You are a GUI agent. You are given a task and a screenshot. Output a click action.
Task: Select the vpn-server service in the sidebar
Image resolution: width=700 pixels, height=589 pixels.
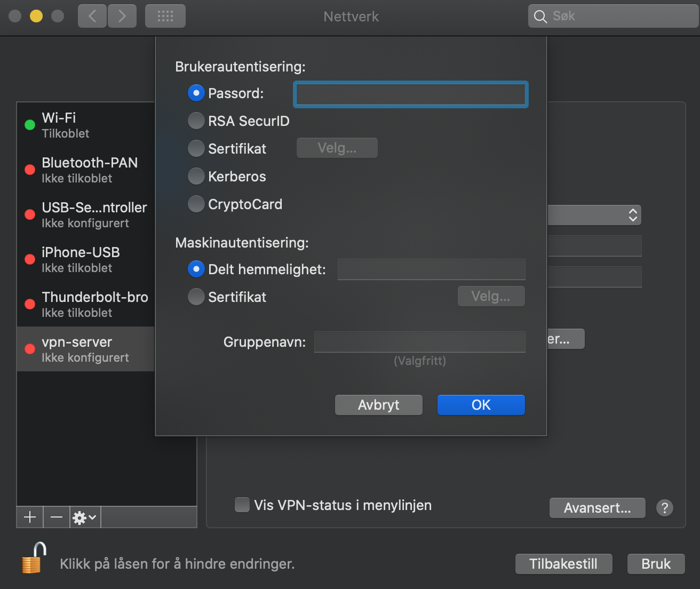[x=85, y=349]
